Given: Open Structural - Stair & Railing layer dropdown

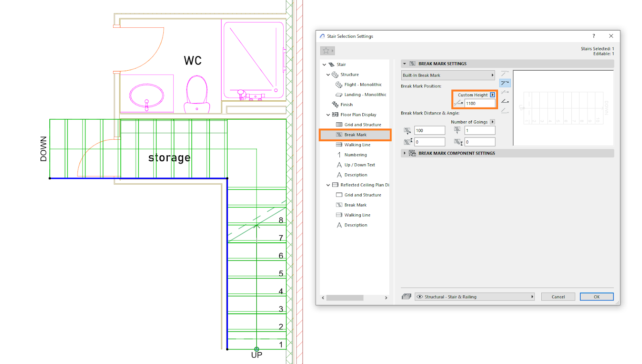Looking at the screenshot, I should tap(475, 297).
